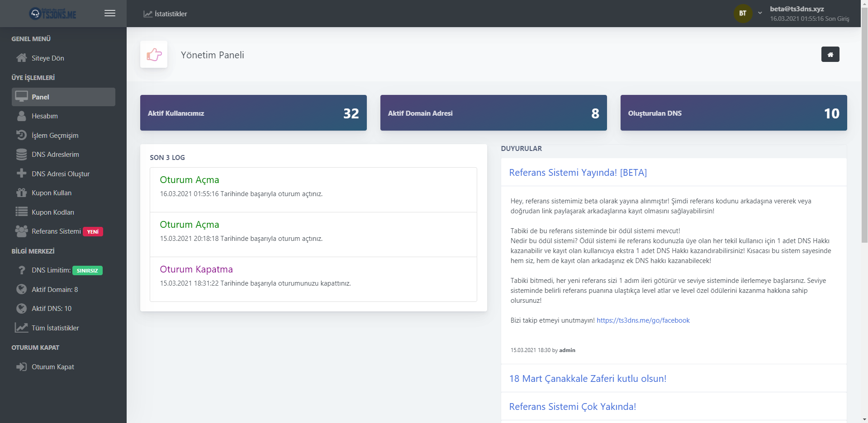Click the house icon beside Siteye Dön
The width and height of the screenshot is (868, 423).
click(21, 58)
